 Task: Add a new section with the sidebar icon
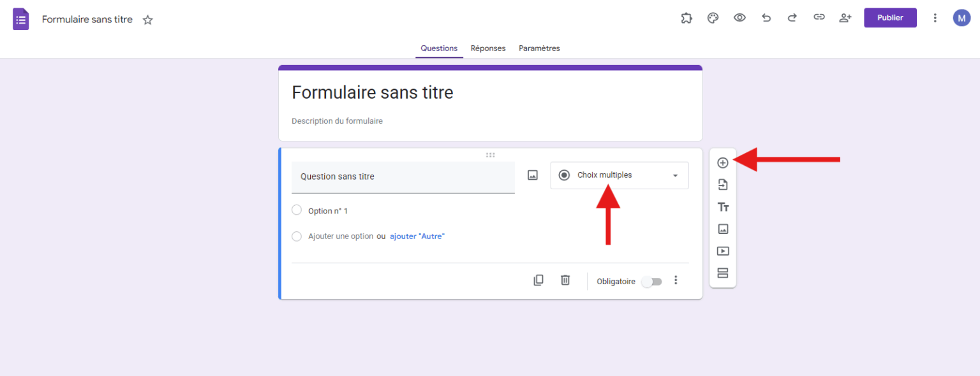(723, 273)
